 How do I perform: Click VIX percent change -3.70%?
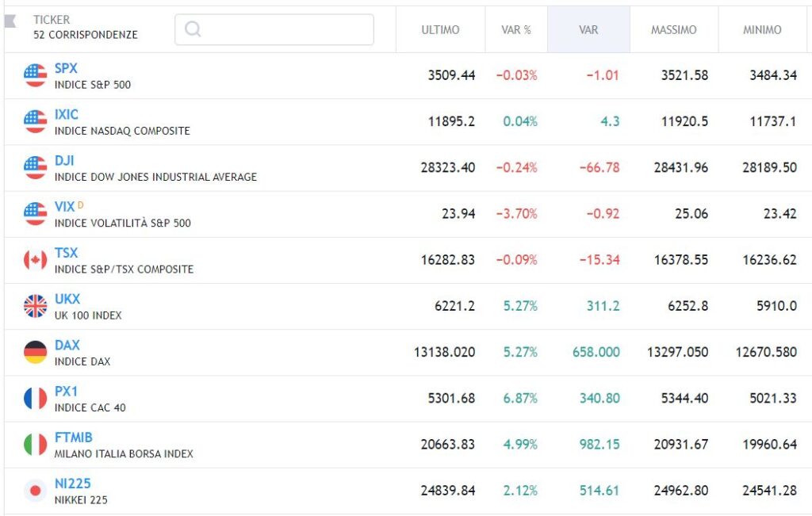(x=516, y=214)
